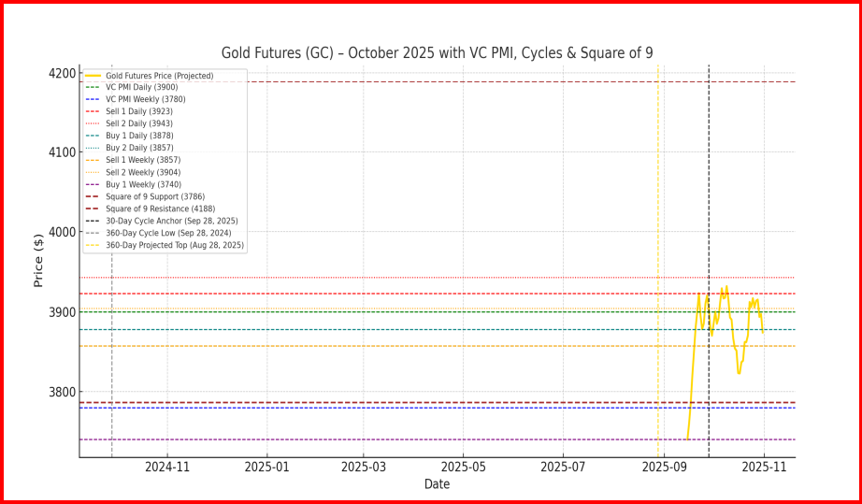The image size is (862, 504).
Task: Select Square of 9 Resistance (4188) legend entry
Action: click(x=156, y=209)
